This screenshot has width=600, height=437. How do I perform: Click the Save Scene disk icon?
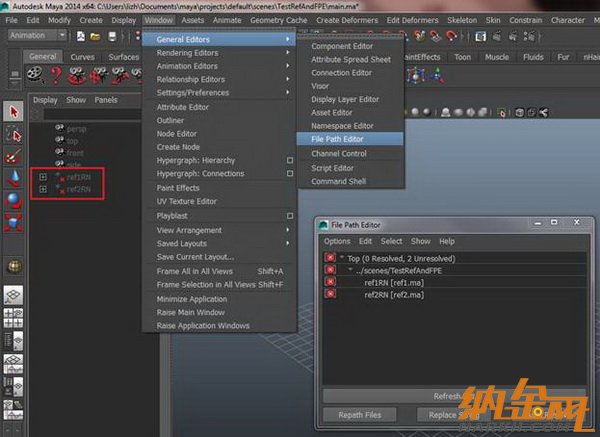click(112, 36)
